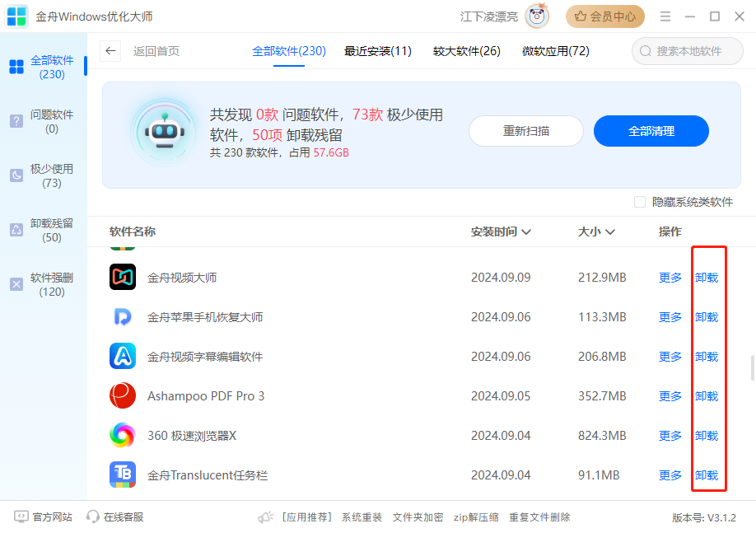Uninstall Ashampoo PDF Pro 3 via 卸载
The height and width of the screenshot is (533, 756).
point(707,396)
